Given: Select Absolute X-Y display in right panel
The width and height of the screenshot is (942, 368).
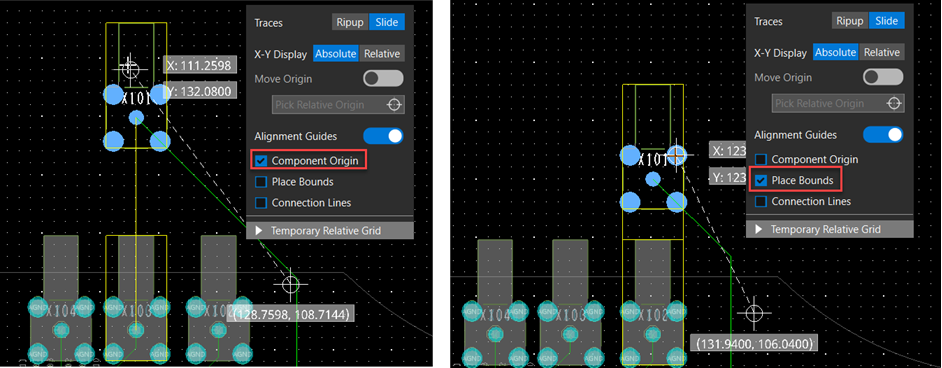Looking at the screenshot, I should [x=836, y=52].
